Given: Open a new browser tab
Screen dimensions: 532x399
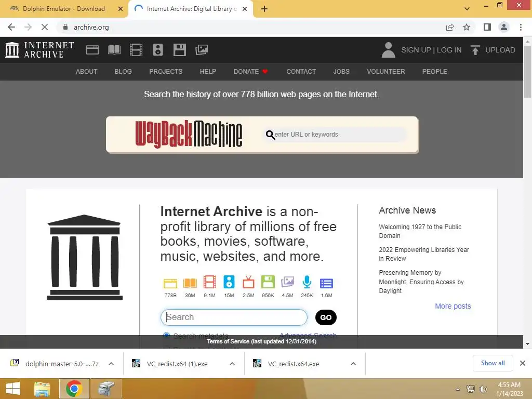Looking at the screenshot, I should coord(264,9).
